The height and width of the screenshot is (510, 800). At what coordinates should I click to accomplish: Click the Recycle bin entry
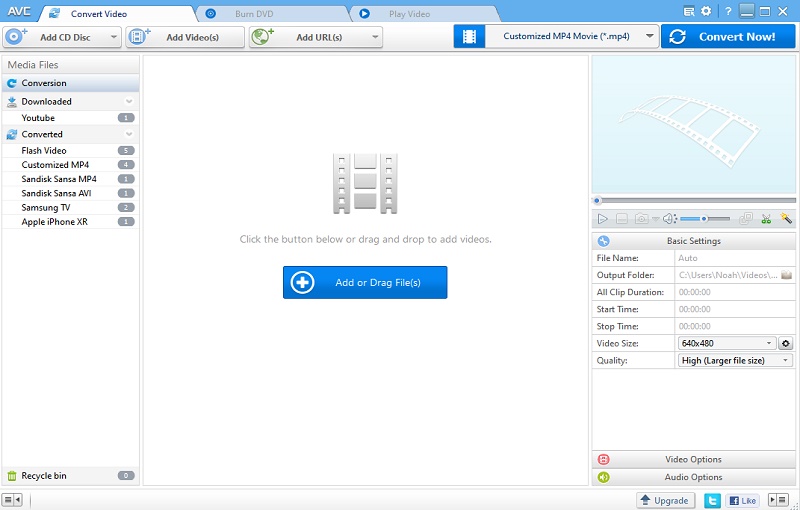(x=70, y=475)
